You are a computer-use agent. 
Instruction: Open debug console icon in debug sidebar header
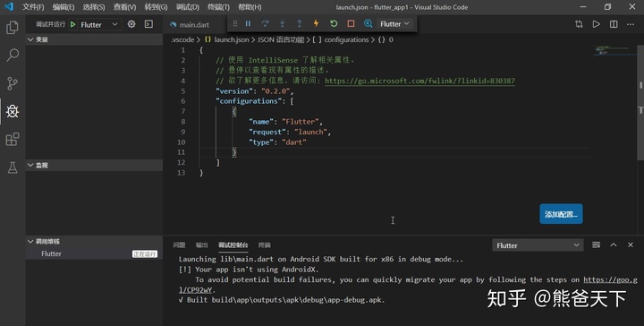(x=148, y=24)
